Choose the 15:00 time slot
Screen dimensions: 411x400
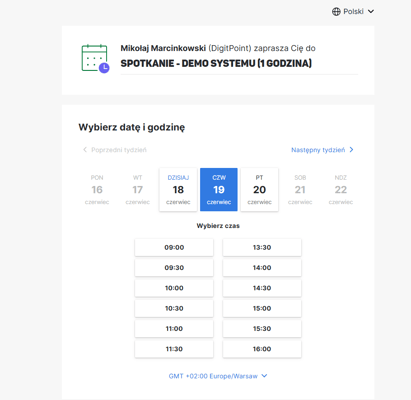pyautogui.click(x=262, y=308)
